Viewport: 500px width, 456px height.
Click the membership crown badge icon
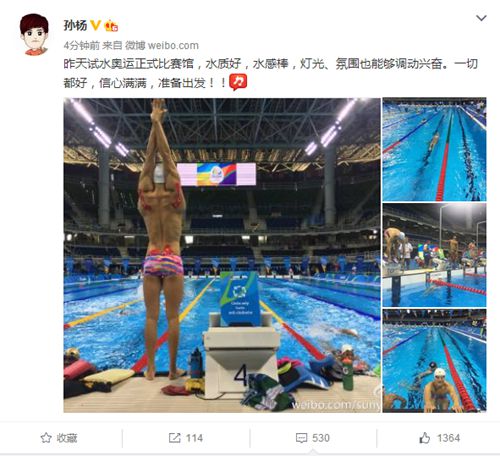[111, 26]
